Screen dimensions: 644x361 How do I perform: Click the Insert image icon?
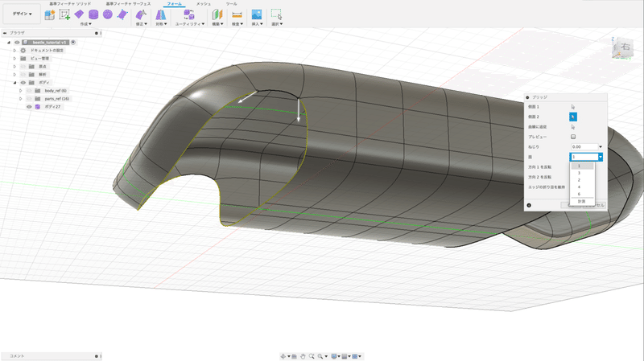pos(257,14)
